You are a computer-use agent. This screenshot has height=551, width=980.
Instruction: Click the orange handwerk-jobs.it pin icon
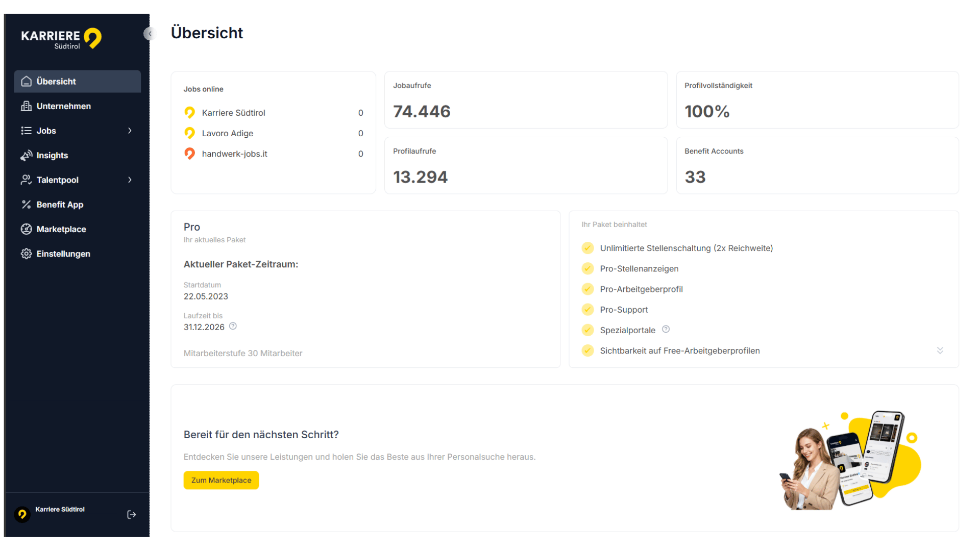(189, 154)
